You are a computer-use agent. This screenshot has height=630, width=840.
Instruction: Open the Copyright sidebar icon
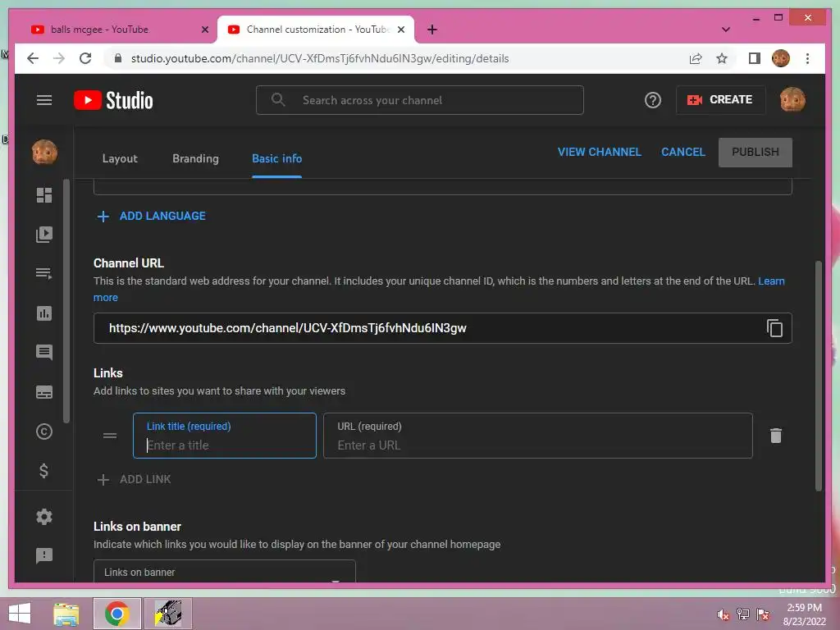44,431
